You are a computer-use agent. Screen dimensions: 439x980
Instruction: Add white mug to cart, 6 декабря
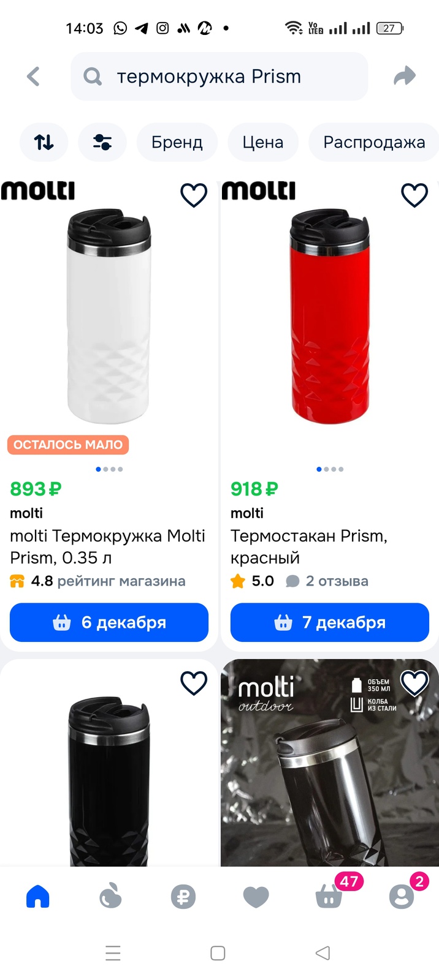click(109, 622)
